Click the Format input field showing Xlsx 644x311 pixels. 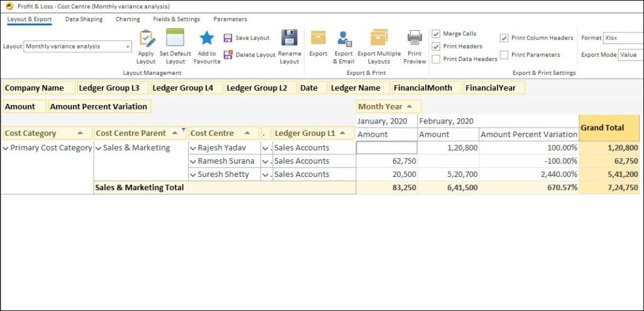(623, 38)
